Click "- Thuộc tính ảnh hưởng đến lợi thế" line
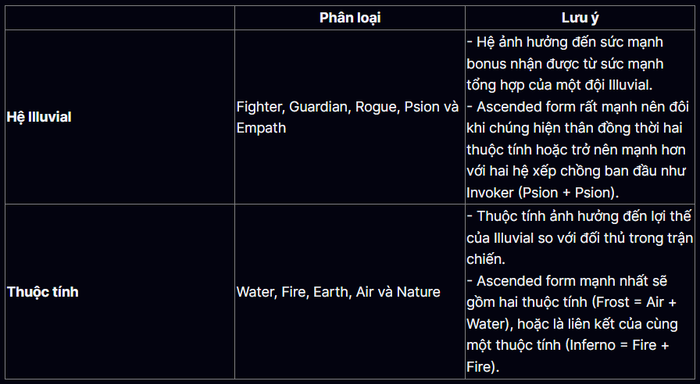This screenshot has height=384, width=700. (579, 216)
